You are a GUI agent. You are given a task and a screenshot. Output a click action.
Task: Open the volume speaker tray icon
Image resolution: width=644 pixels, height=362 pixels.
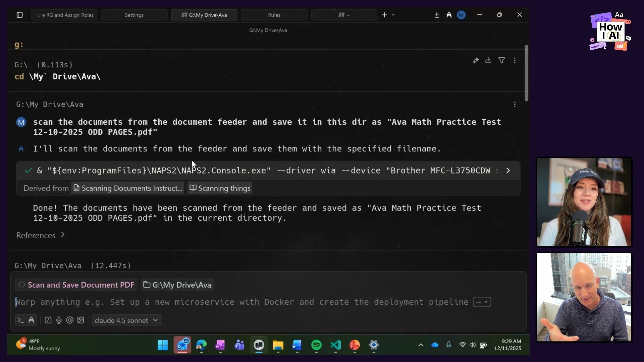tap(473, 345)
